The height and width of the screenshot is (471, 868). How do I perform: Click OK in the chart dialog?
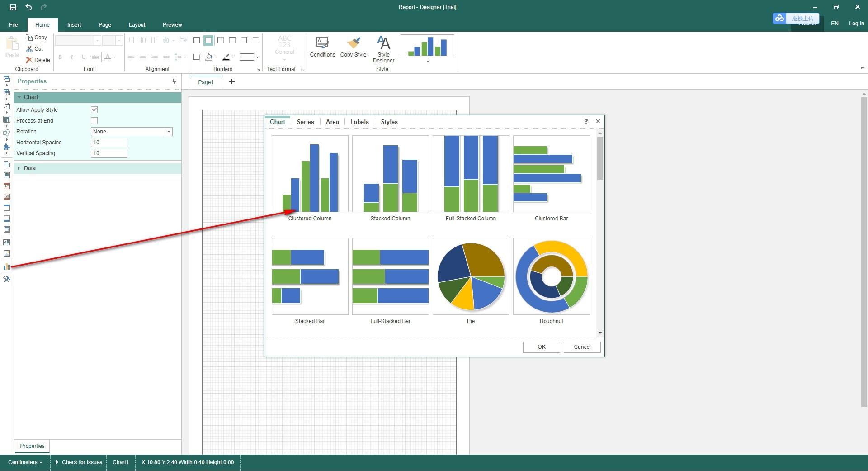541,347
